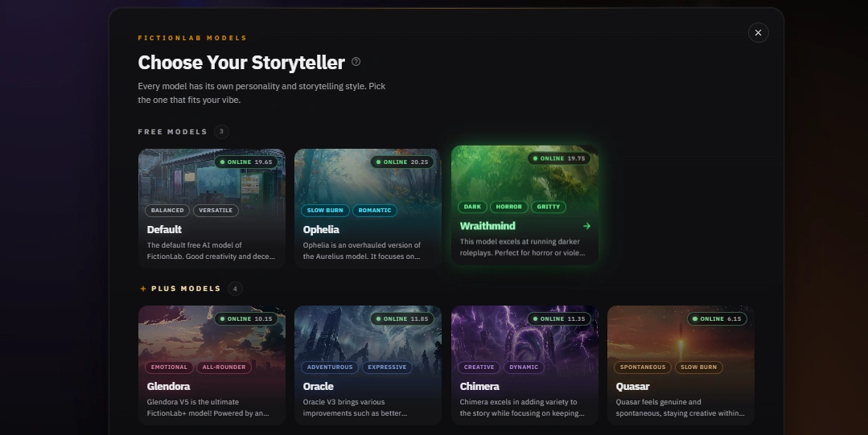Viewport: 868px width, 435px height.
Task: Open the help icon beside Choose Your Storyteller
Action: click(x=356, y=62)
